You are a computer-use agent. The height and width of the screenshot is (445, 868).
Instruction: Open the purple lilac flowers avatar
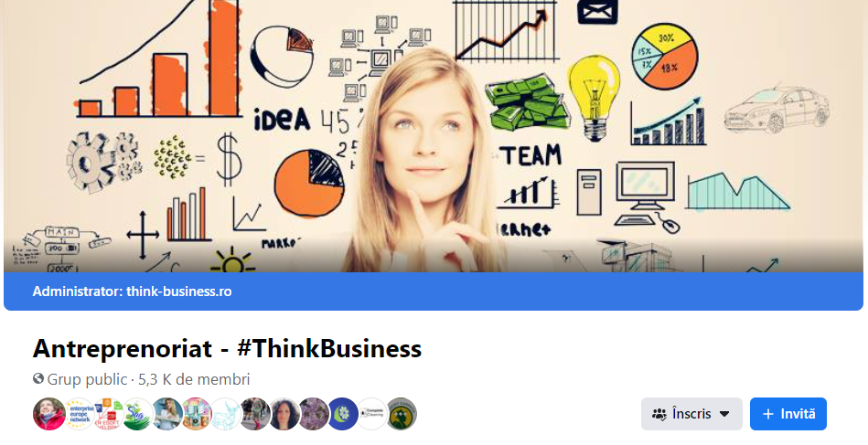(314, 414)
